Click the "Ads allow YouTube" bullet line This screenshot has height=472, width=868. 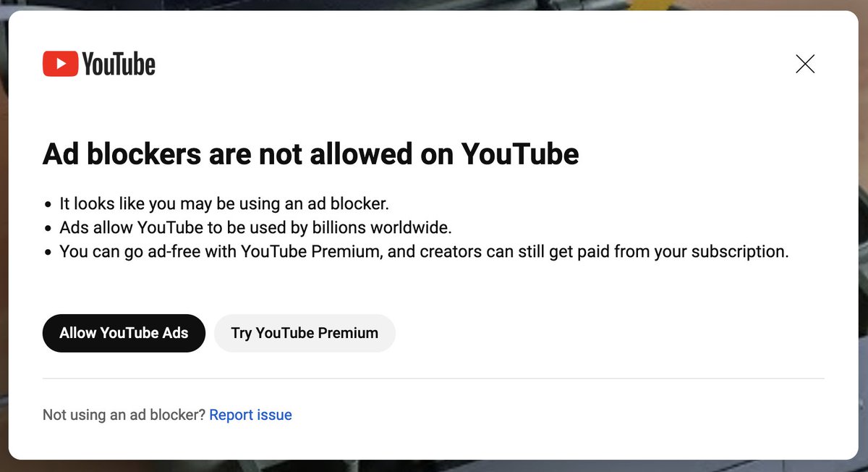click(255, 227)
